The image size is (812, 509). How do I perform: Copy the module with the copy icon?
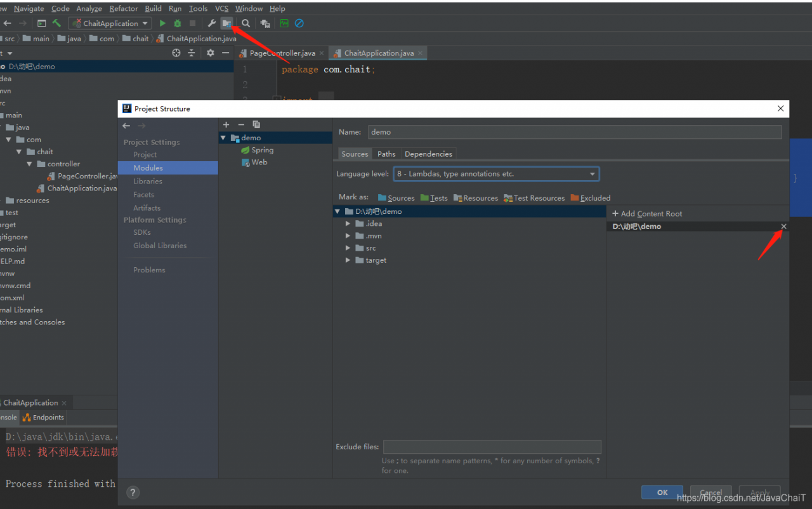256,124
